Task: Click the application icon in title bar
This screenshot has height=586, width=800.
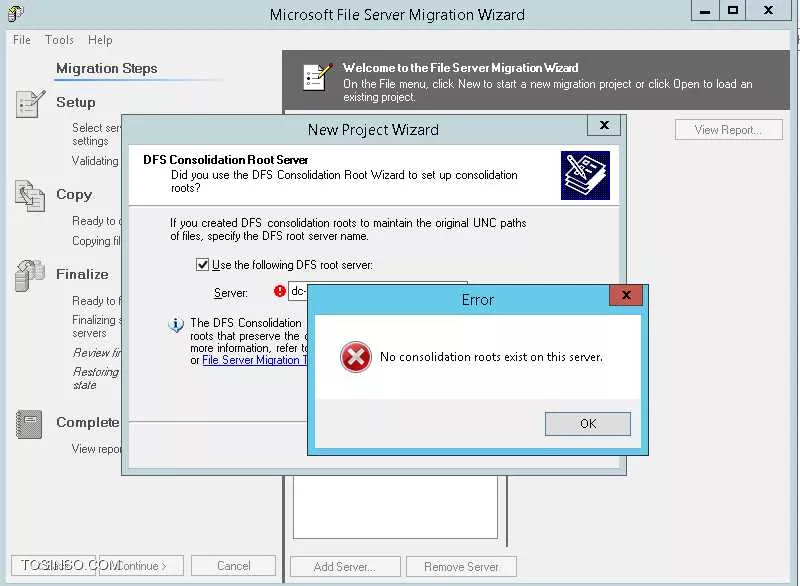Action: [x=15, y=13]
